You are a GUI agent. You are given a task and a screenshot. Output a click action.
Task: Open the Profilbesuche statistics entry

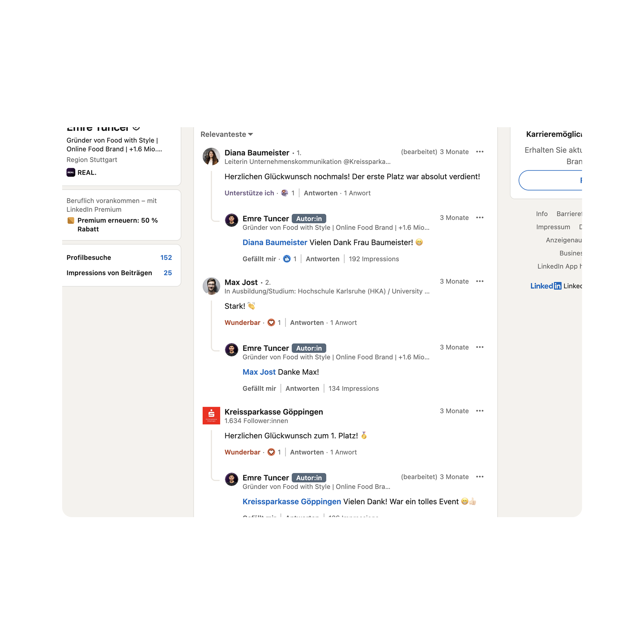point(119,258)
